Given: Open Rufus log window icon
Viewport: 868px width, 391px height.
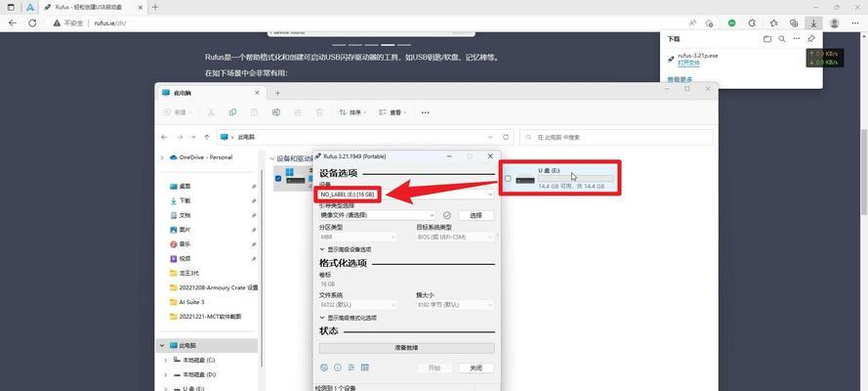Looking at the screenshot, I should [x=365, y=368].
